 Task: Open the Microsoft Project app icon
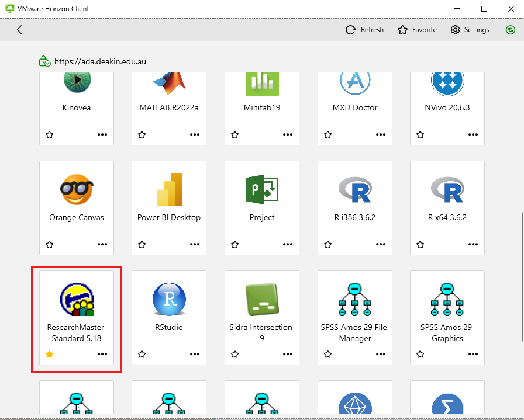coord(262,189)
